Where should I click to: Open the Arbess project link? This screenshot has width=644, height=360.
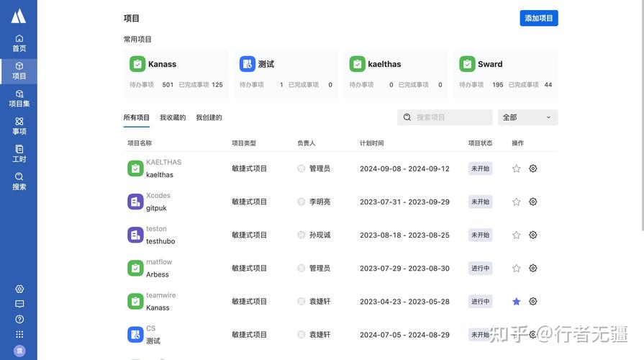pos(158,274)
